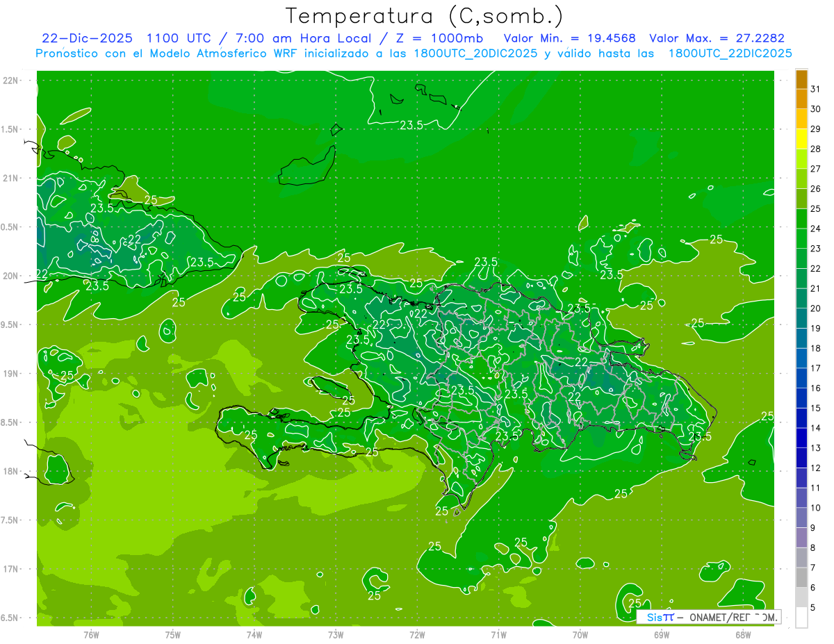The image size is (834, 644).
Task: Click the "74W" longitude axis label
Action: tap(254, 634)
